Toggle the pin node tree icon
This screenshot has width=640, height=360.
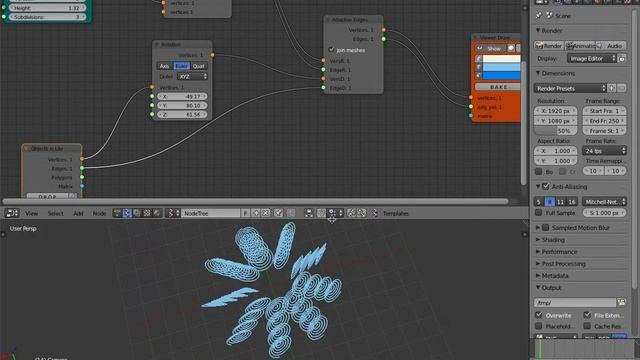point(278,213)
